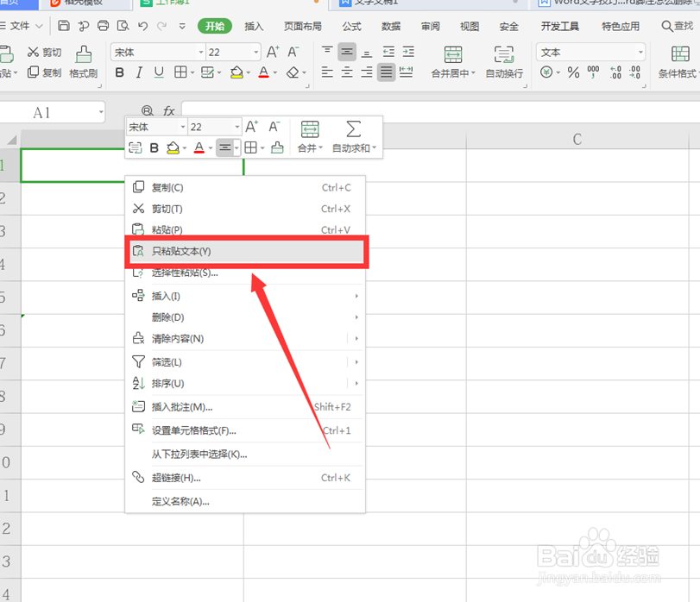Choose 插入批注(M) in context menu

click(245, 407)
